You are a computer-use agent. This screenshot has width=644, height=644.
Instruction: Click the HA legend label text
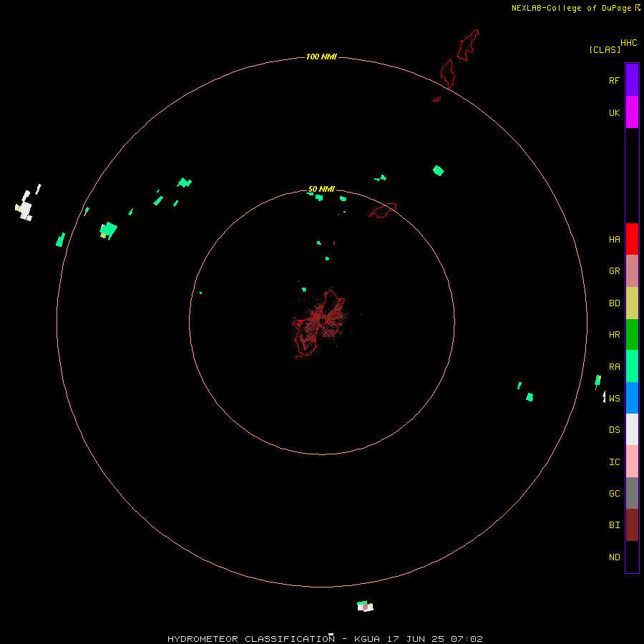615,240
